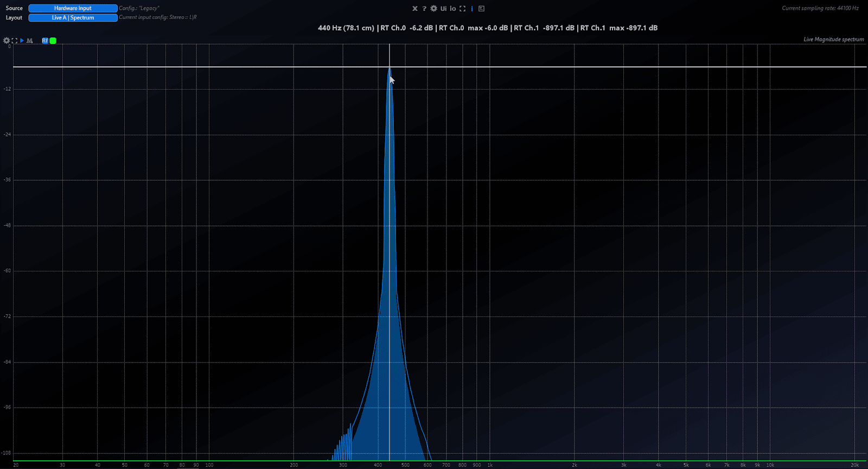This screenshot has height=469, width=868.
Task: Open the Live A | Spectrum layout dropdown
Action: [73, 17]
